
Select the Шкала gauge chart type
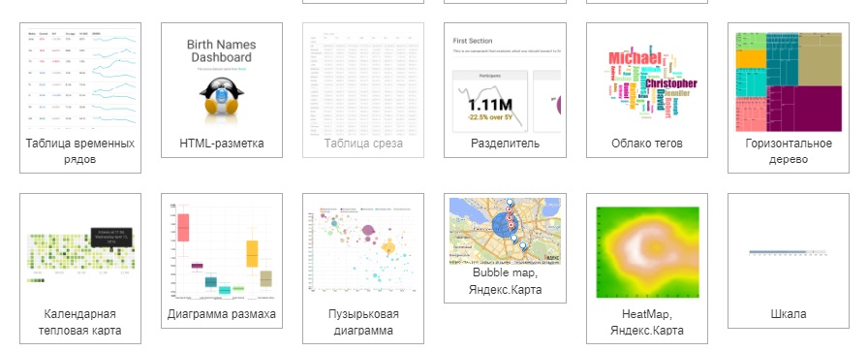click(789, 261)
